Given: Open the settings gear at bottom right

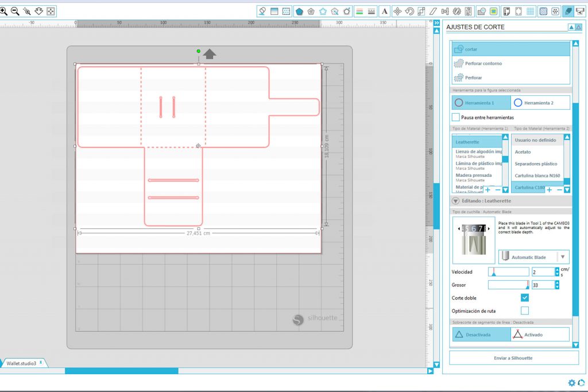Looking at the screenshot, I should click(571, 383).
